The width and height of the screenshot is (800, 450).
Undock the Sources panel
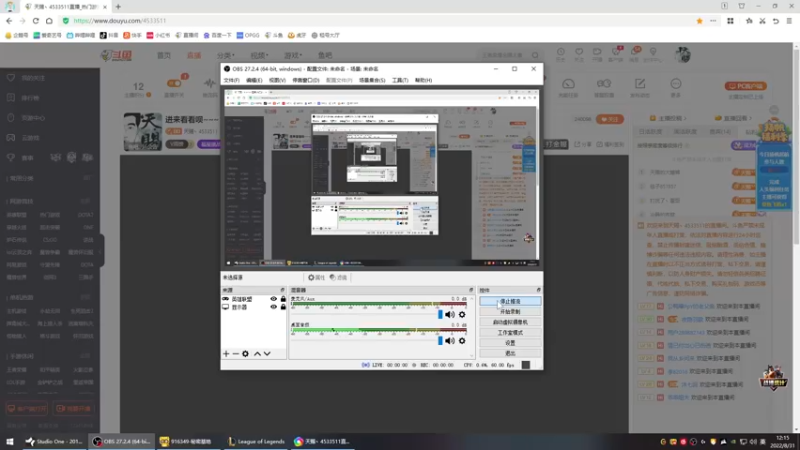point(282,290)
